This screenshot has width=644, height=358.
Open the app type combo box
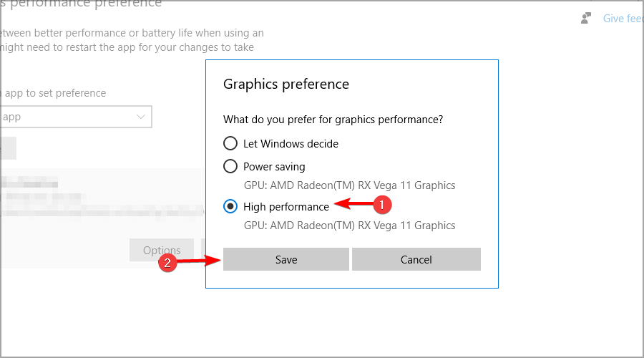[x=76, y=117]
